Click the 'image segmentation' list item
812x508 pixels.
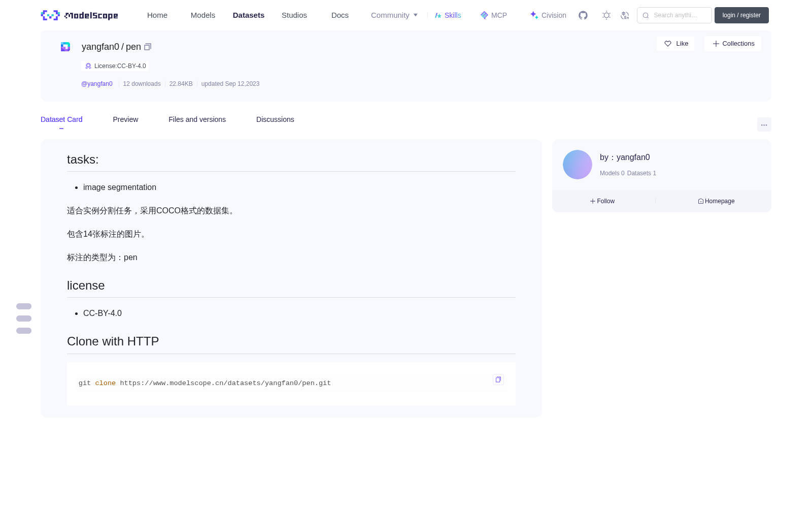click(120, 187)
